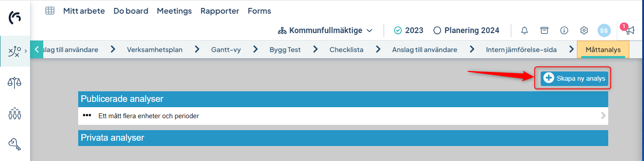
Task: Click the information circle icon
Action: 564,30
